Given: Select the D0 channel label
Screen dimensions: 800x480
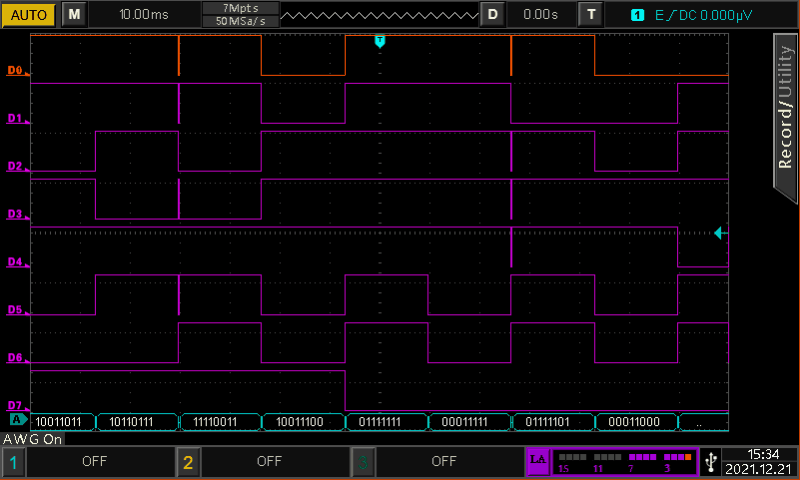Looking at the screenshot, I should pyautogui.click(x=16, y=70).
